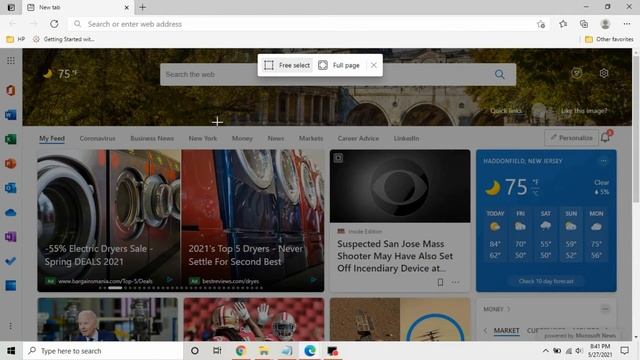This screenshot has width=640, height=360.
Task: Click Like this image
Action: (x=584, y=111)
